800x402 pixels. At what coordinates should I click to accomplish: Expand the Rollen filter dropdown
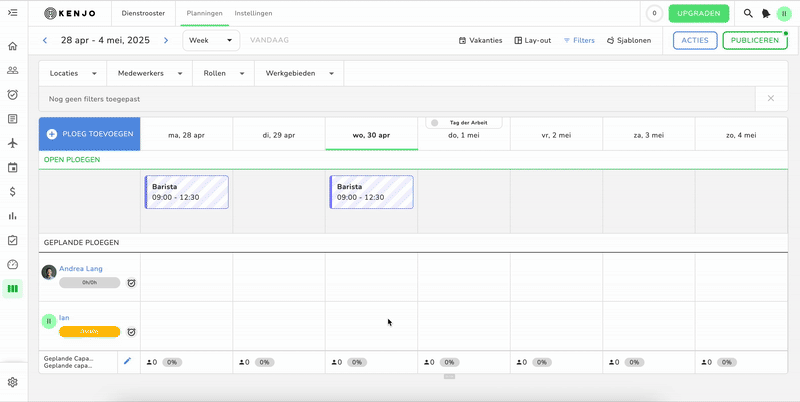pyautogui.click(x=223, y=73)
